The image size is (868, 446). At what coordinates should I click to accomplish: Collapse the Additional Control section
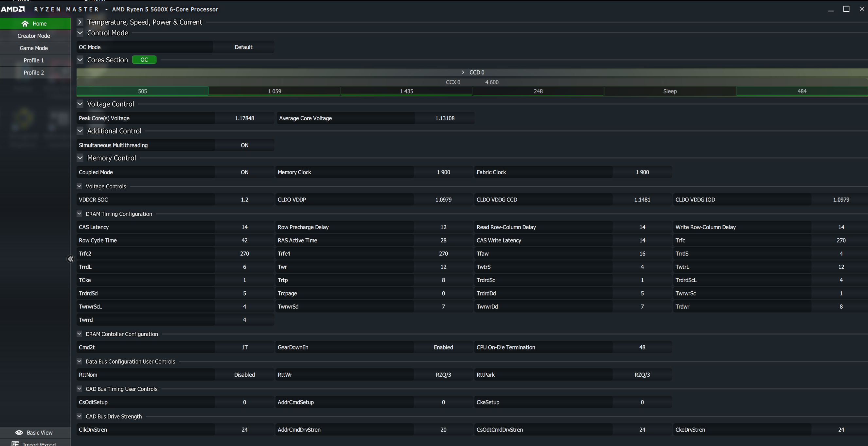point(80,131)
